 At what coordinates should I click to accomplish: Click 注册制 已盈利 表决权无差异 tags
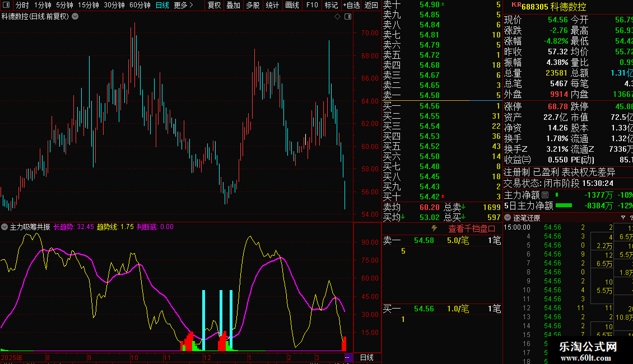tap(560, 172)
